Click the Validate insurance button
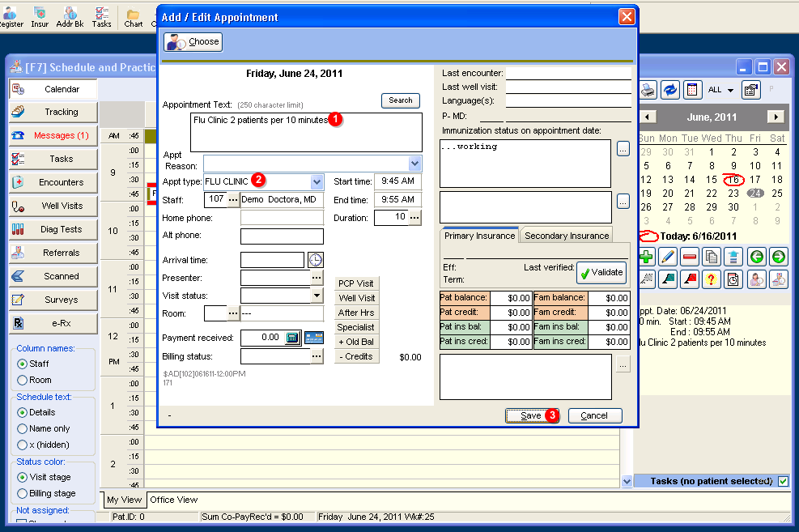Screen dimensions: 799x532 click(x=601, y=273)
